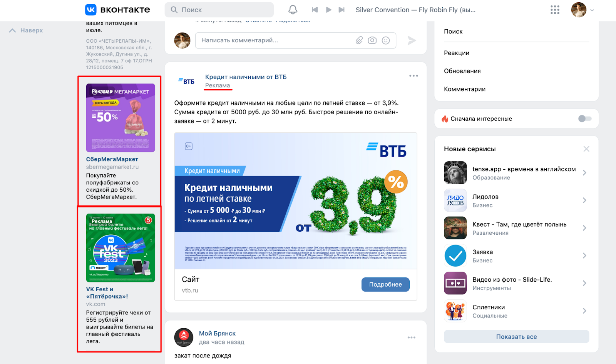This screenshot has width=616, height=364.
Task: Open options menu on the VTB ad post
Action: [x=413, y=75]
